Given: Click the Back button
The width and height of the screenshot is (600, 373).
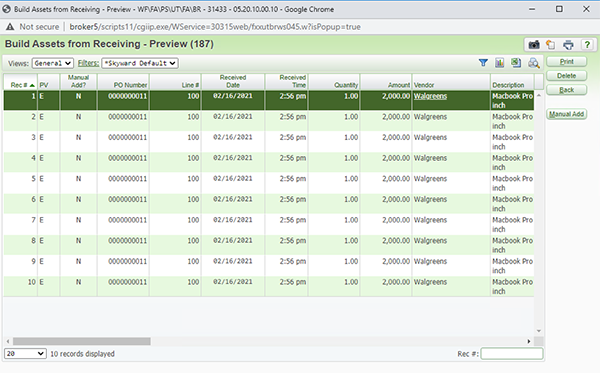Looking at the screenshot, I should (x=566, y=90).
